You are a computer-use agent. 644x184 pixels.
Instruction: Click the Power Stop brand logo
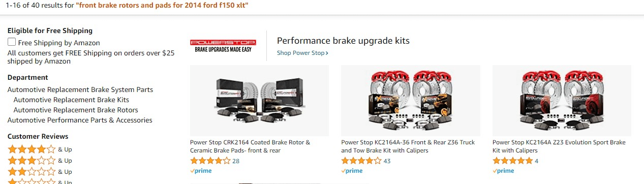(223, 45)
